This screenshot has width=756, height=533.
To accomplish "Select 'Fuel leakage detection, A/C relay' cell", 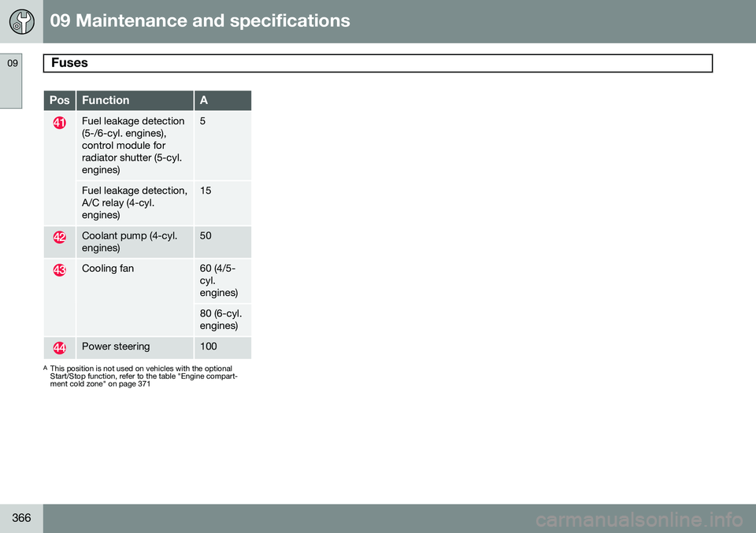I will (x=135, y=203).
